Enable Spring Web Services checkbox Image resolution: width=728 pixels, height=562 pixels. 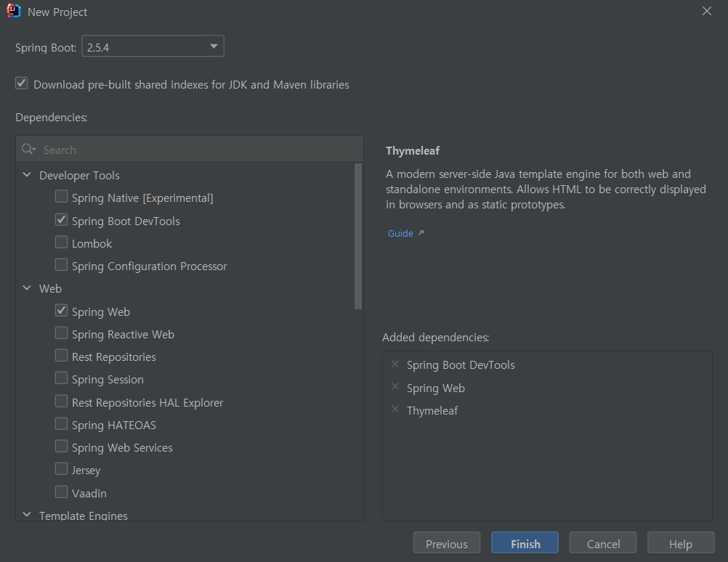tap(61, 447)
